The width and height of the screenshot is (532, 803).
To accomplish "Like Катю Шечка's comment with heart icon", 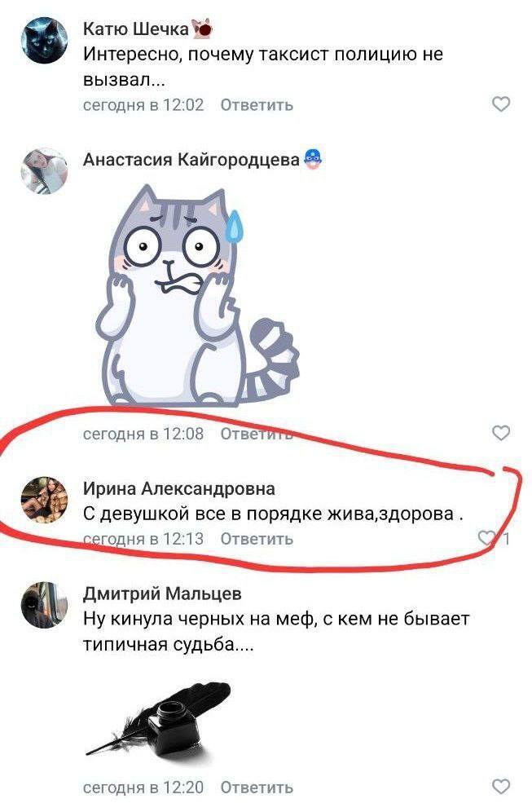I will click(501, 104).
